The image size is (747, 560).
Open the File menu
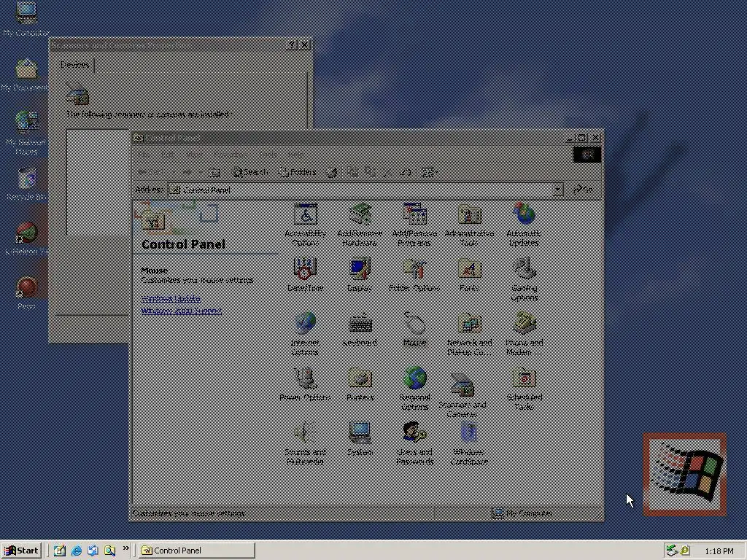(x=144, y=155)
